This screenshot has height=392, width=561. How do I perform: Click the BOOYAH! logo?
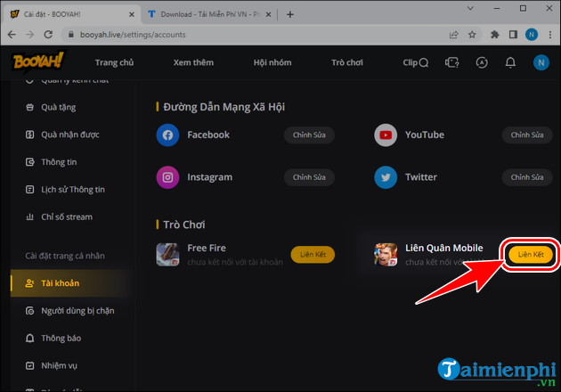[x=38, y=61]
